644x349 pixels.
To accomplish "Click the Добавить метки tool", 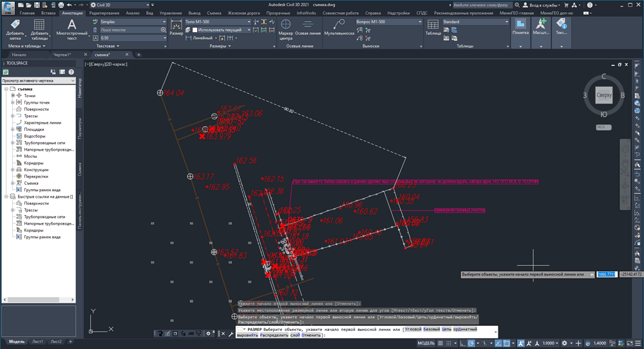I will click(15, 30).
